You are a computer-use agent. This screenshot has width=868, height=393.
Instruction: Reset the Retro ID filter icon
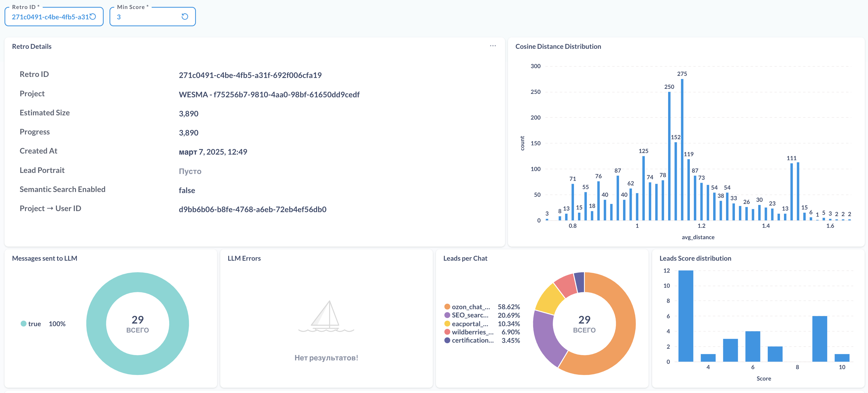coord(93,16)
